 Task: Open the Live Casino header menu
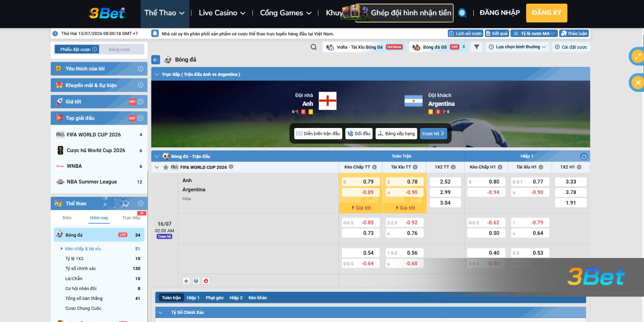point(222,13)
